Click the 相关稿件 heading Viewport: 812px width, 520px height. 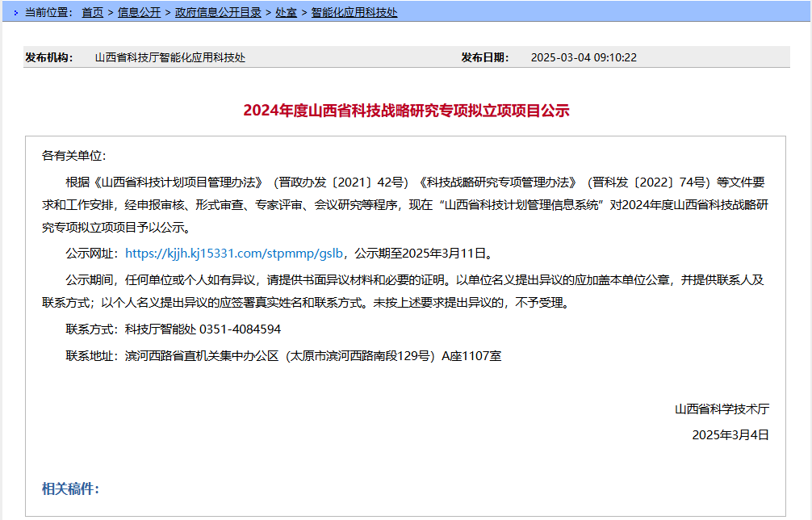coord(70,489)
